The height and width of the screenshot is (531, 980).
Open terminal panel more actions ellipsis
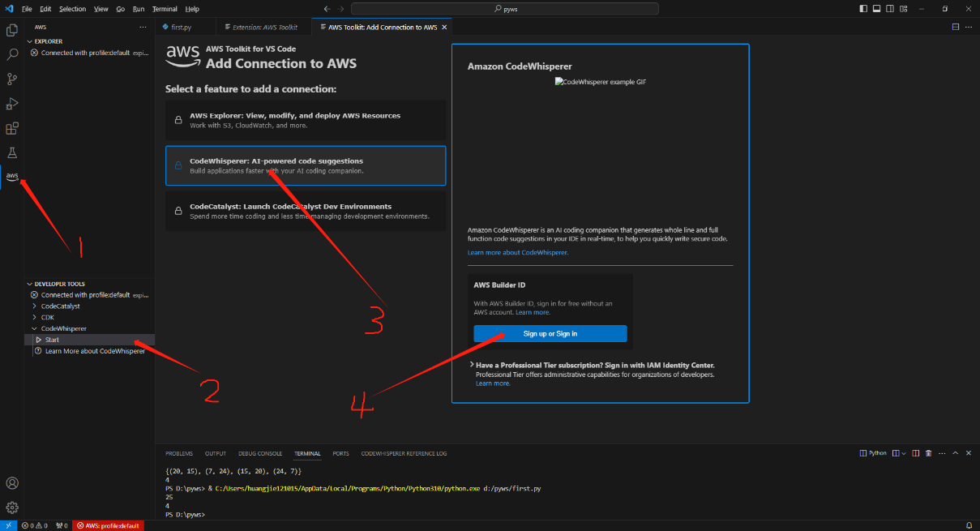tap(942, 453)
